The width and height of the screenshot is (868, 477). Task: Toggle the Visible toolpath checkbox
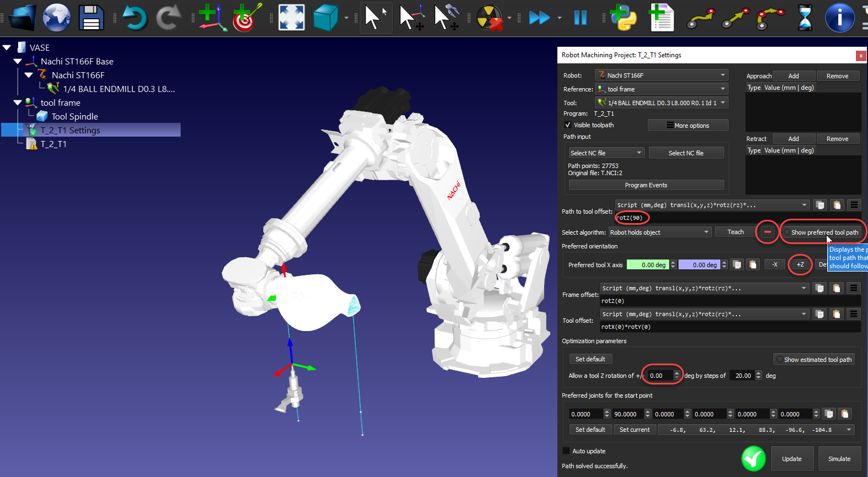(x=568, y=125)
